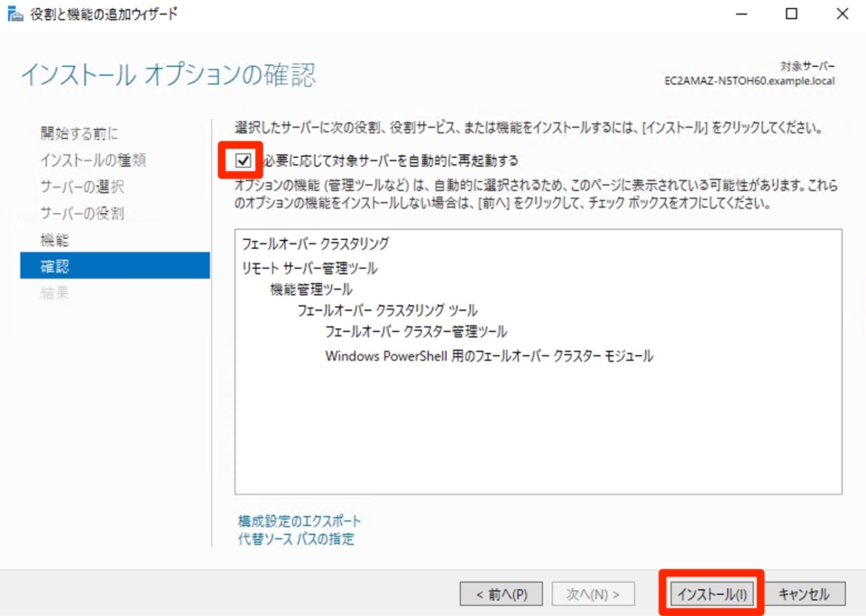
Task: Select the サーバーの役割 step
Action: (82, 213)
